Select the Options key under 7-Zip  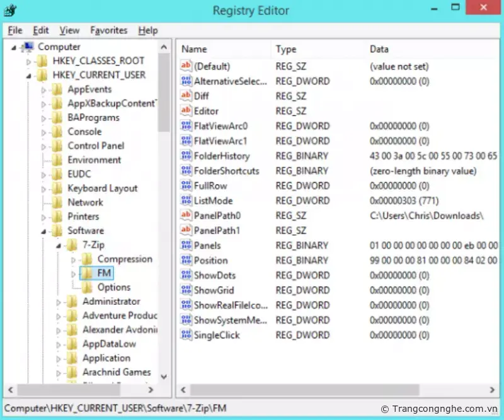(113, 287)
